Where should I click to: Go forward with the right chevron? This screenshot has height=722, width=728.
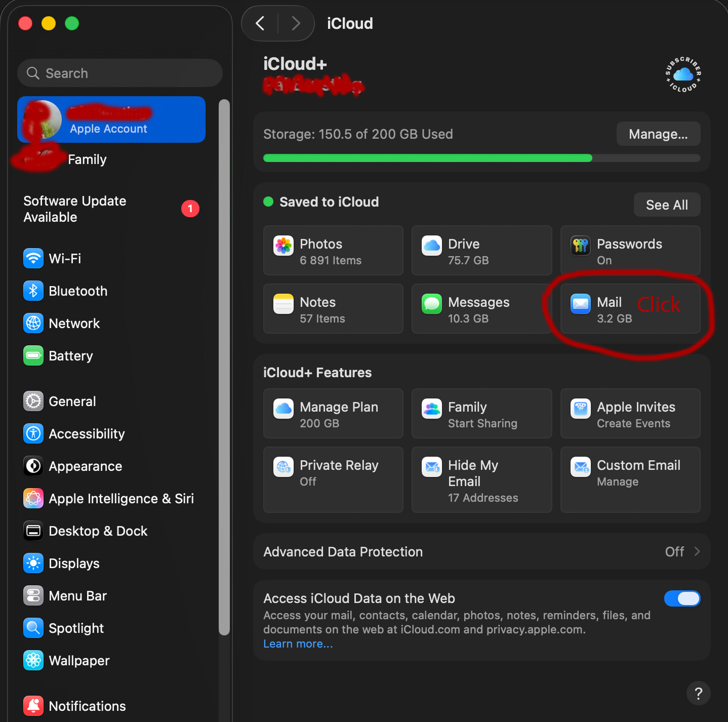(x=296, y=23)
